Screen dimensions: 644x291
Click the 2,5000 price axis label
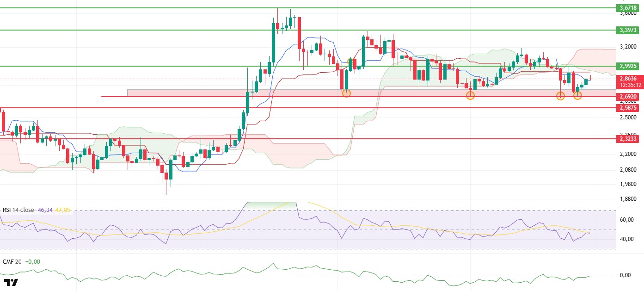coord(627,118)
